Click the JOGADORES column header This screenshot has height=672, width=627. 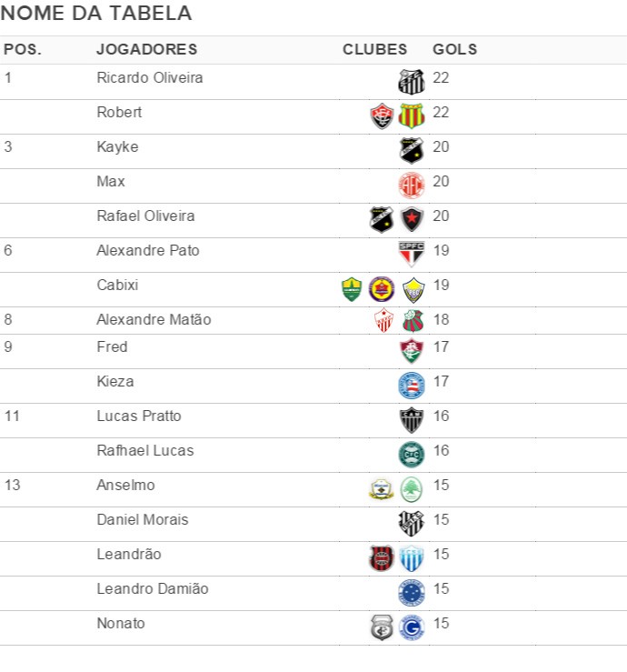click(x=147, y=49)
